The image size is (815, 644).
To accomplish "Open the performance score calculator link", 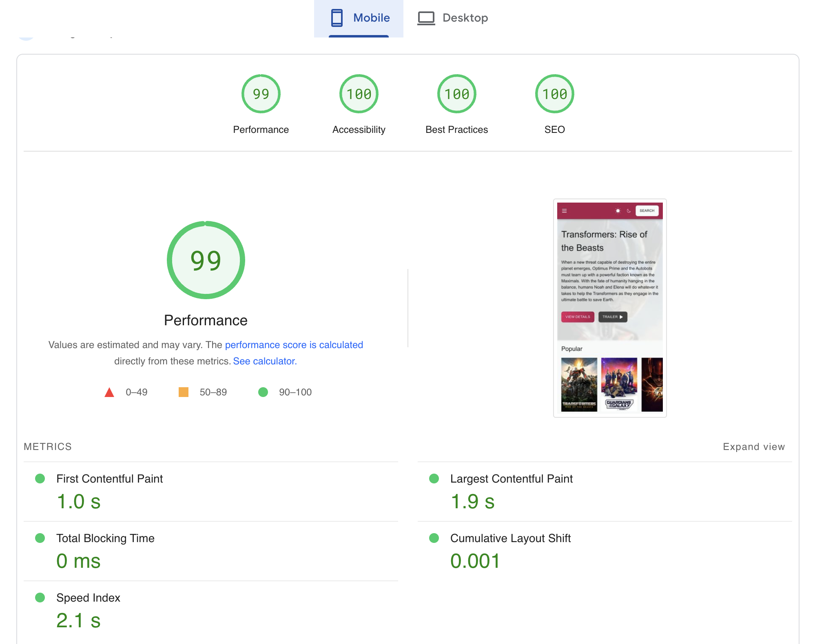I will 265,360.
